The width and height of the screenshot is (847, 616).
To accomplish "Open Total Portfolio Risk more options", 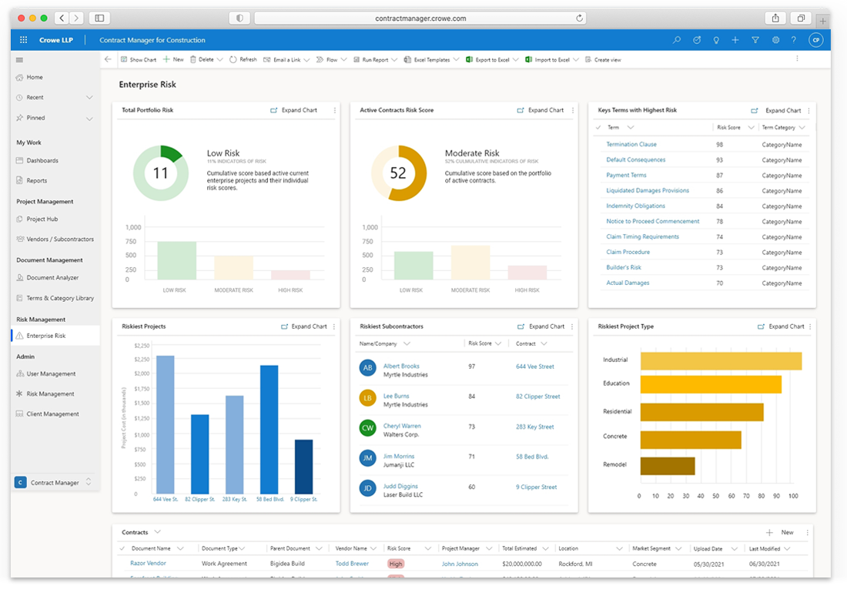I will pos(334,110).
